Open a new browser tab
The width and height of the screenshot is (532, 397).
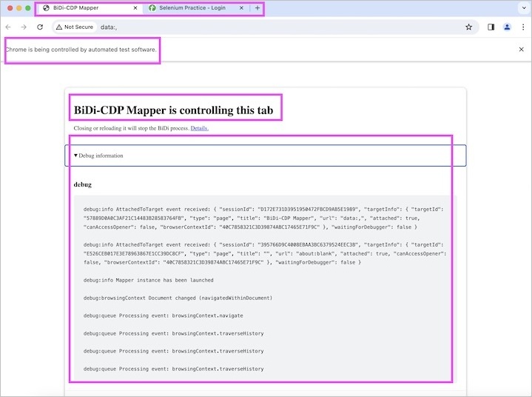click(x=257, y=8)
